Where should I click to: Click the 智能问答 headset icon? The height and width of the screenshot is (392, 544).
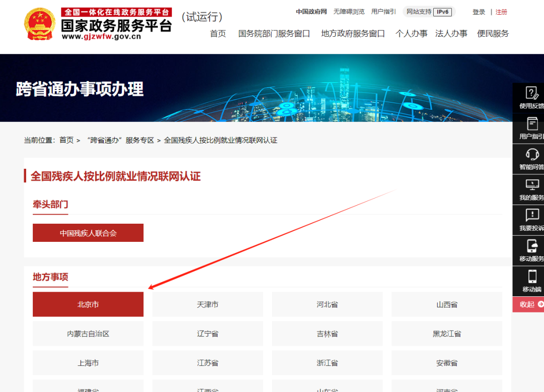coord(532,154)
